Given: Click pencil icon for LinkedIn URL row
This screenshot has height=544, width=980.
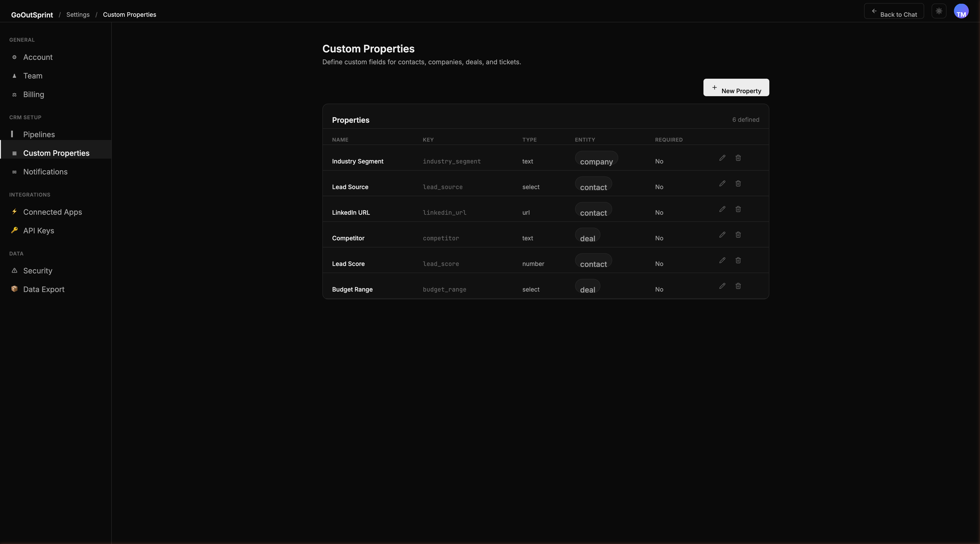Looking at the screenshot, I should coord(722,209).
